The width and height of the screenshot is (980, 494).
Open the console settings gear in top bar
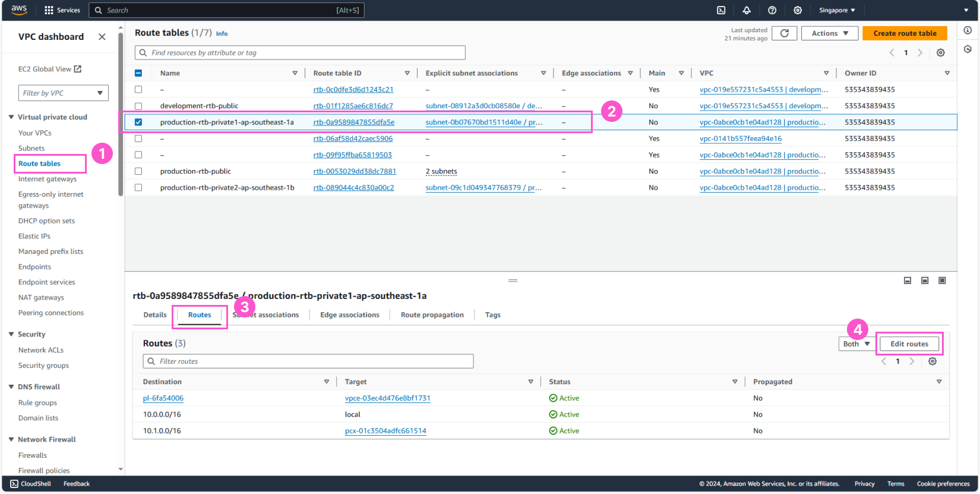point(798,10)
